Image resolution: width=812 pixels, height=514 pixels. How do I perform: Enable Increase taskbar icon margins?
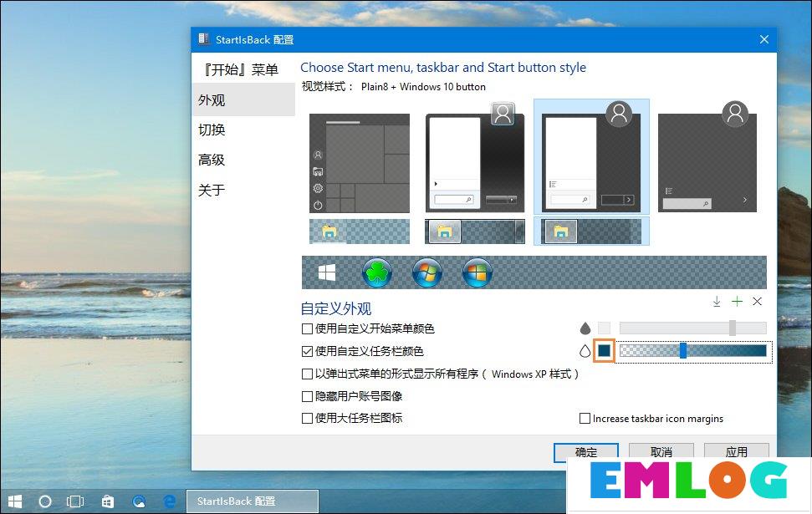(585, 418)
